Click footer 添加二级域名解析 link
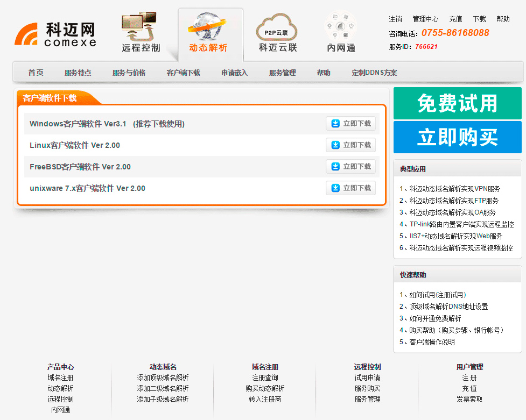The width and height of the screenshot is (526, 420). coord(163,388)
